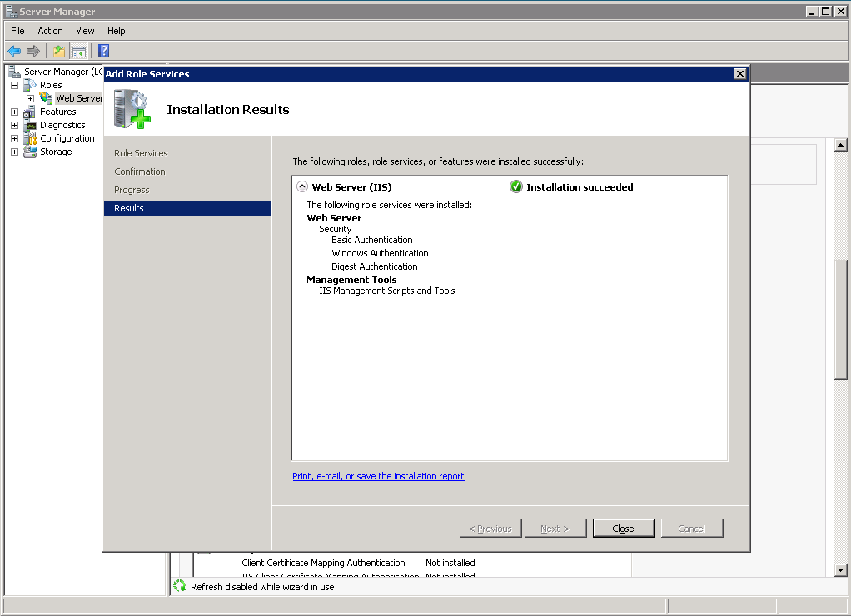Open Help with the blue question mark icon
851x616 pixels.
[103, 51]
